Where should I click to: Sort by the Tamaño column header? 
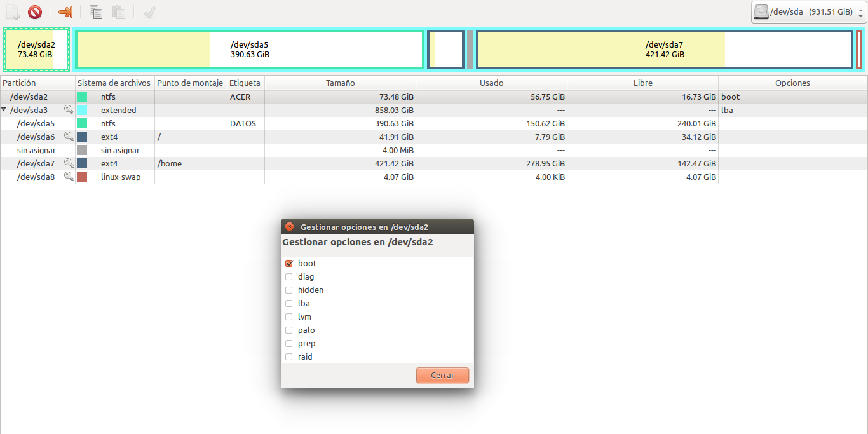tap(340, 83)
